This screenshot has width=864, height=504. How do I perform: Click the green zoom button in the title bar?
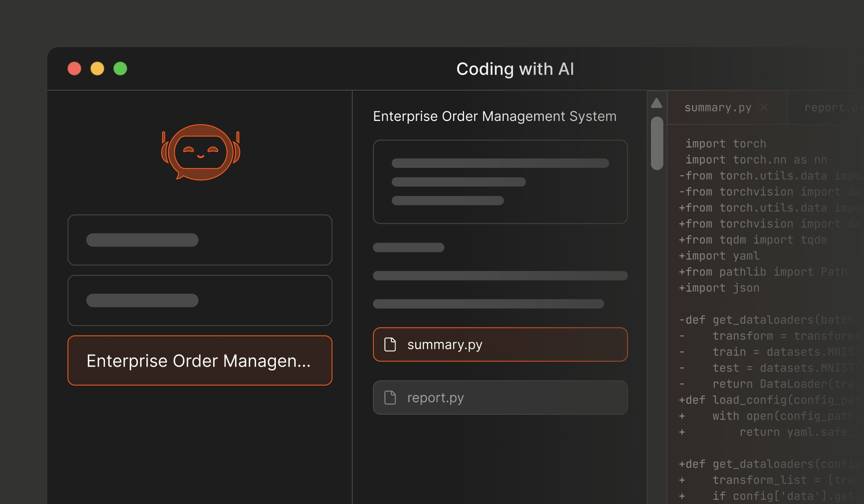point(120,68)
